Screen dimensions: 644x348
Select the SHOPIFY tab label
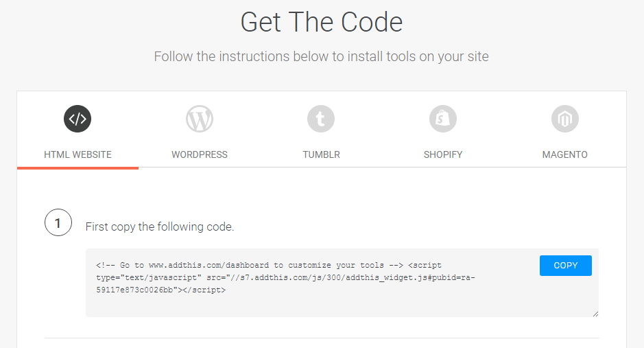click(443, 154)
